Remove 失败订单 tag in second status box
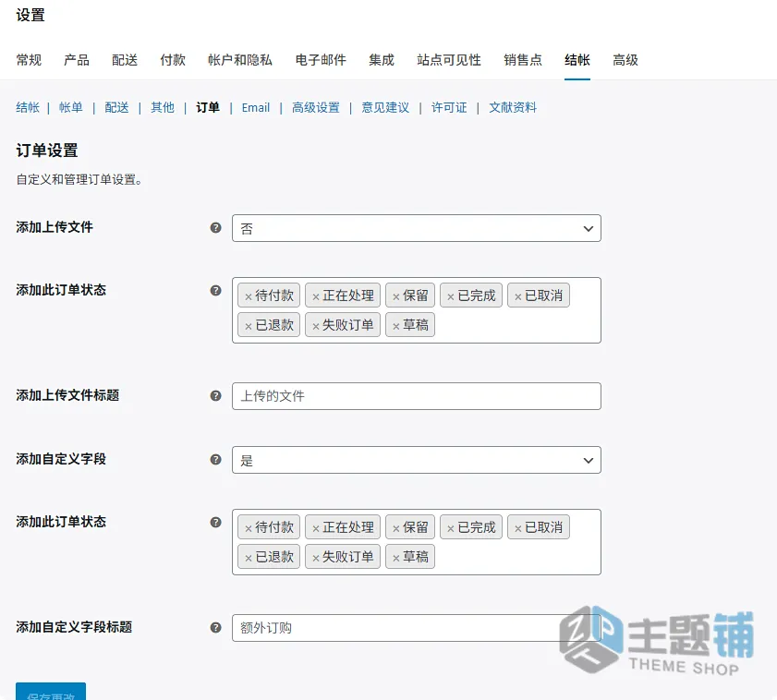The height and width of the screenshot is (700, 777). tap(316, 558)
